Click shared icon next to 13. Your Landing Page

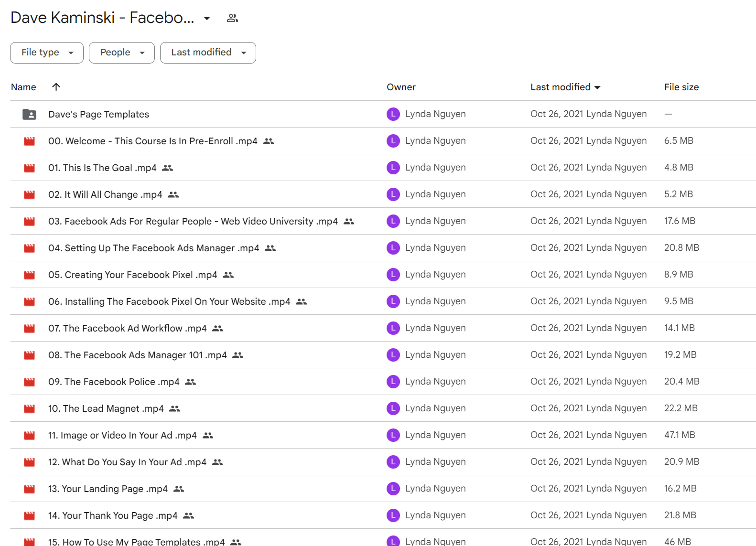[x=179, y=489]
